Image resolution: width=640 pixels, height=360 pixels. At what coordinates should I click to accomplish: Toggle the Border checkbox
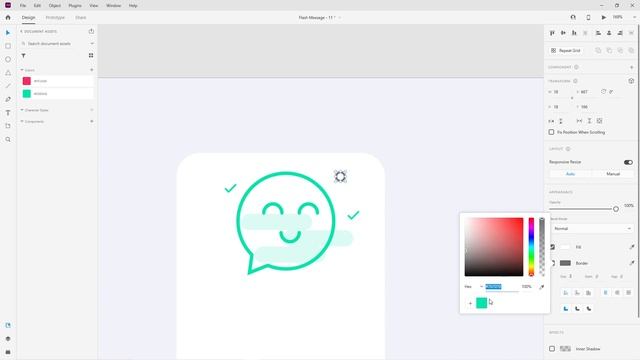(552, 263)
